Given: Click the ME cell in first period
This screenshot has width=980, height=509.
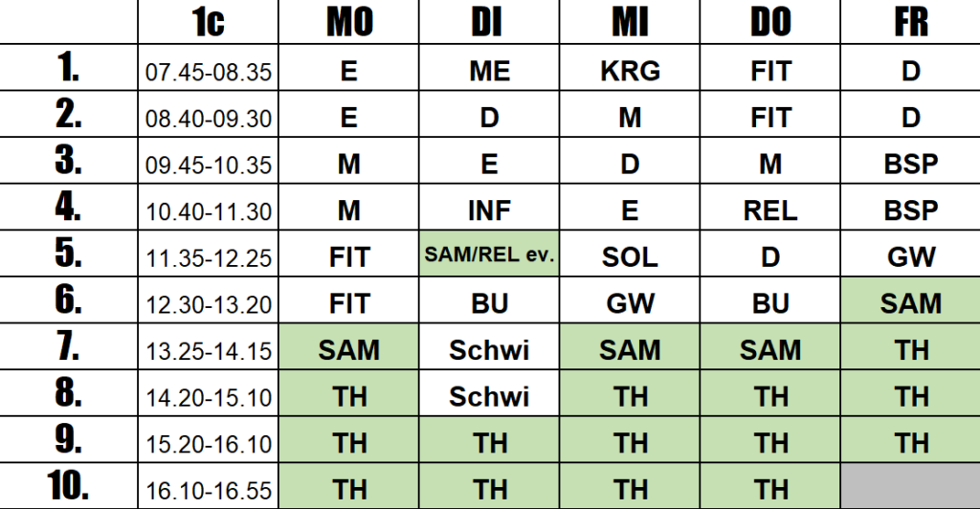Looking at the screenshot, I should [489, 67].
